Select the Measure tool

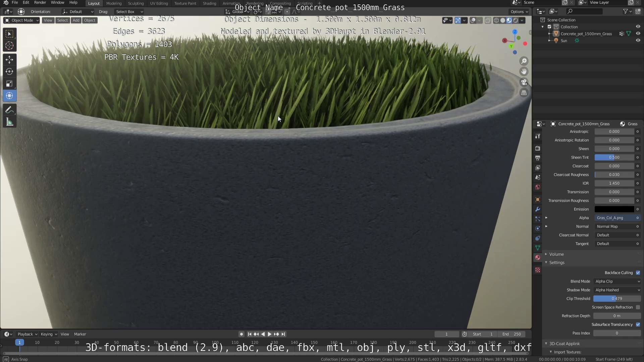pyautogui.click(x=9, y=122)
